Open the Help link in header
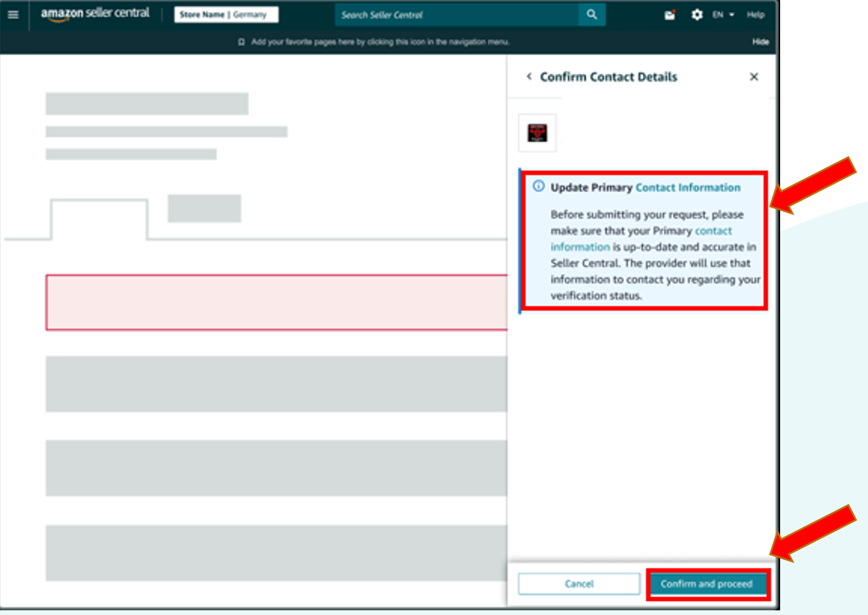 pyautogui.click(x=756, y=15)
